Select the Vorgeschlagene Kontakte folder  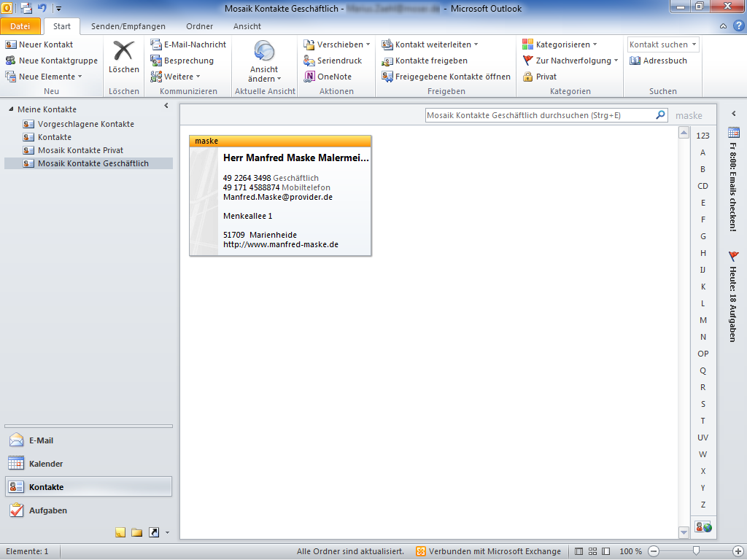[86, 124]
